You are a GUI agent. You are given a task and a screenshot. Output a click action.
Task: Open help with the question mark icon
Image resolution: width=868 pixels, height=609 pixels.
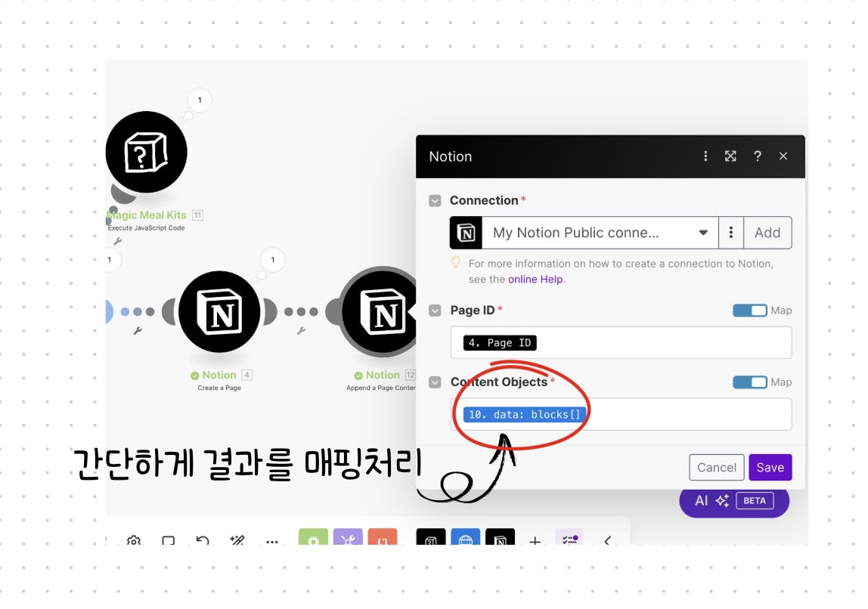[x=758, y=156]
